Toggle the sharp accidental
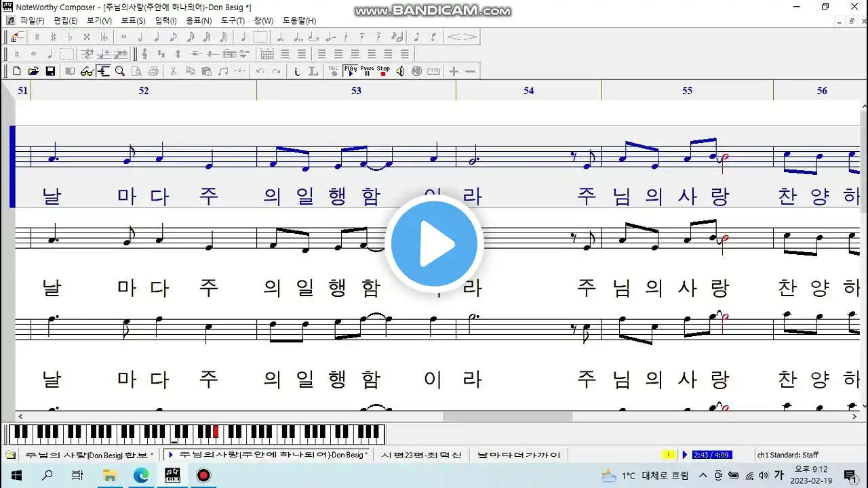Image resolution: width=868 pixels, height=488 pixels. [54, 37]
